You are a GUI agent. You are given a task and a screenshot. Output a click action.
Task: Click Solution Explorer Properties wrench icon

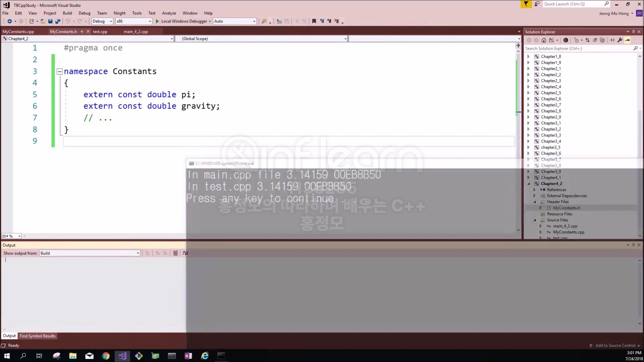[x=620, y=40]
